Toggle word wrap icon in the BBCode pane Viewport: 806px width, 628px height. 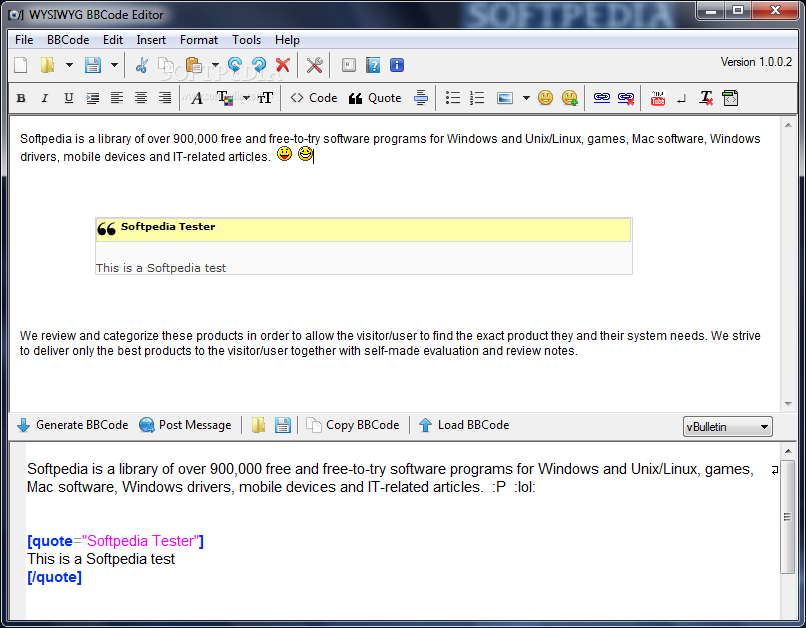click(775, 470)
